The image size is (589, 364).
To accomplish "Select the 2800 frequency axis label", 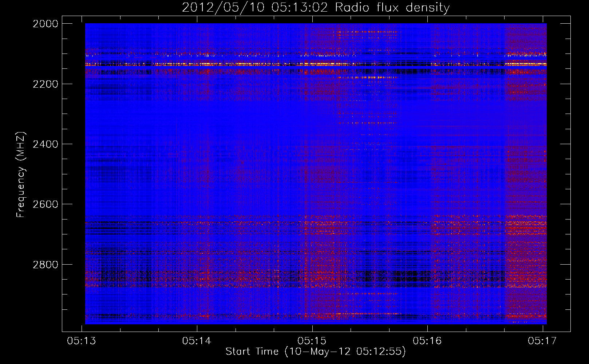I will [46, 265].
